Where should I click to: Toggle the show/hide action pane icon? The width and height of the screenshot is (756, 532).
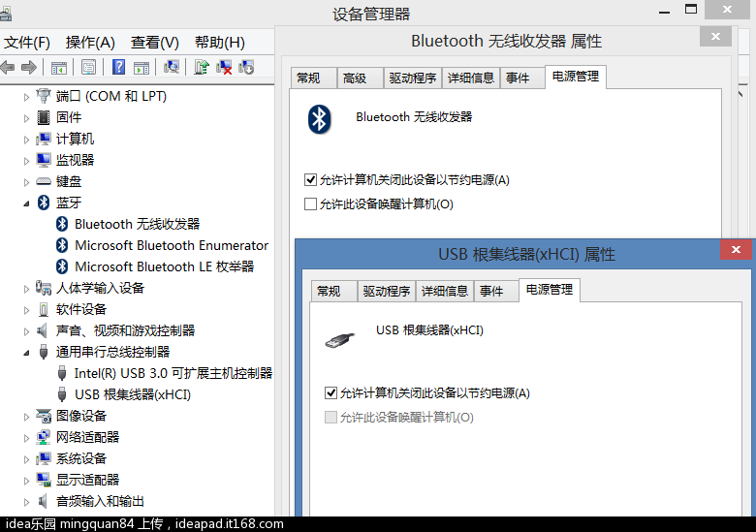point(142,68)
